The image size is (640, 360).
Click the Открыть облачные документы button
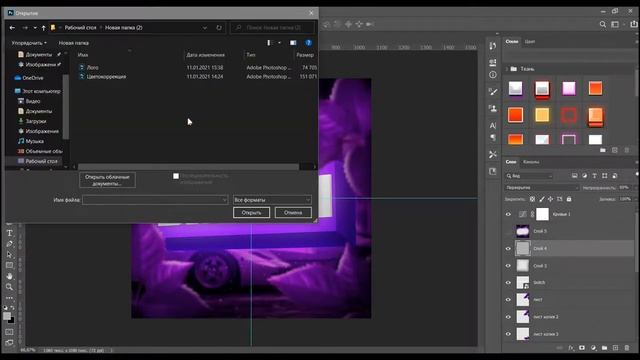[107, 180]
